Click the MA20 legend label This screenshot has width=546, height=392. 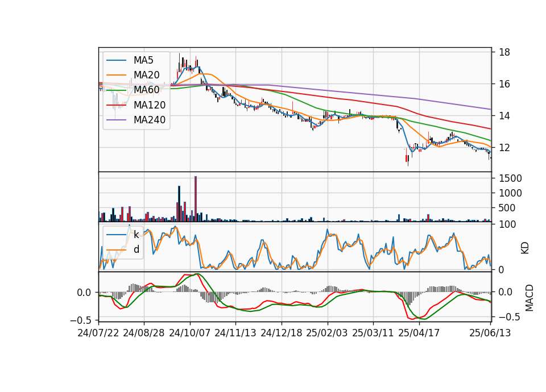(146, 75)
